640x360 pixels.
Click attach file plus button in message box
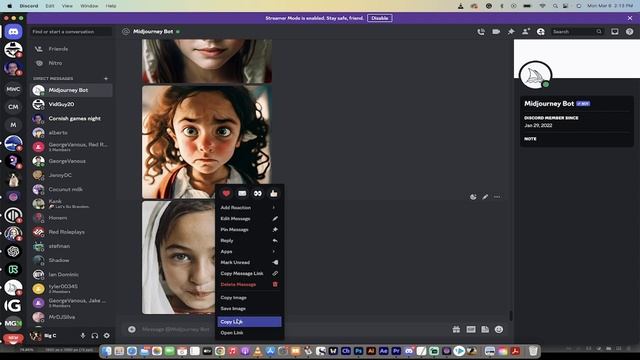132,329
